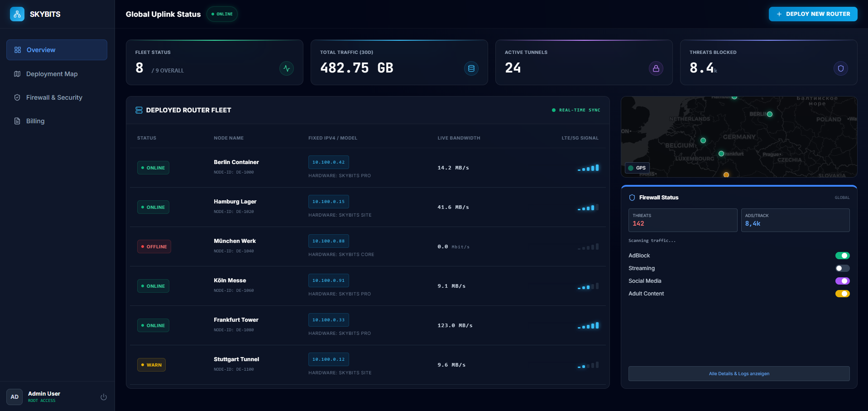Click the Billing wallet icon in sidebar

(17, 121)
